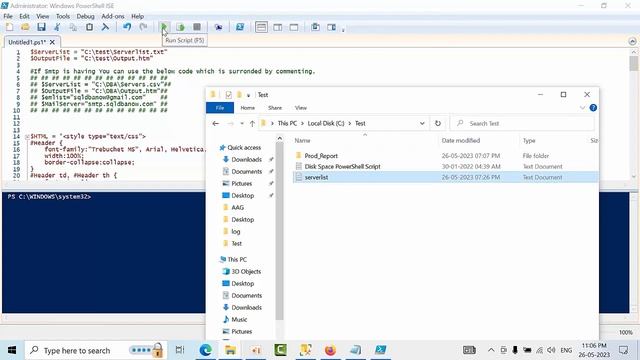This screenshot has width=640, height=360.
Task: Select the Disk Space PowerShell Script file
Action: pos(342,167)
